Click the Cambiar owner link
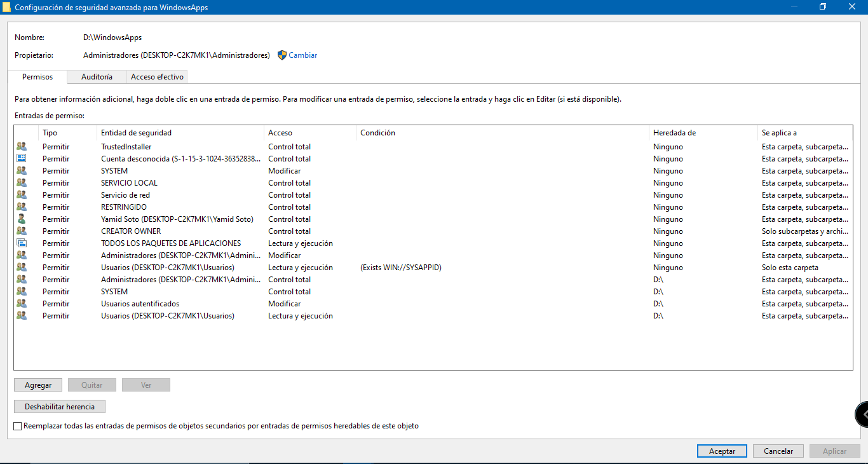 pos(303,55)
